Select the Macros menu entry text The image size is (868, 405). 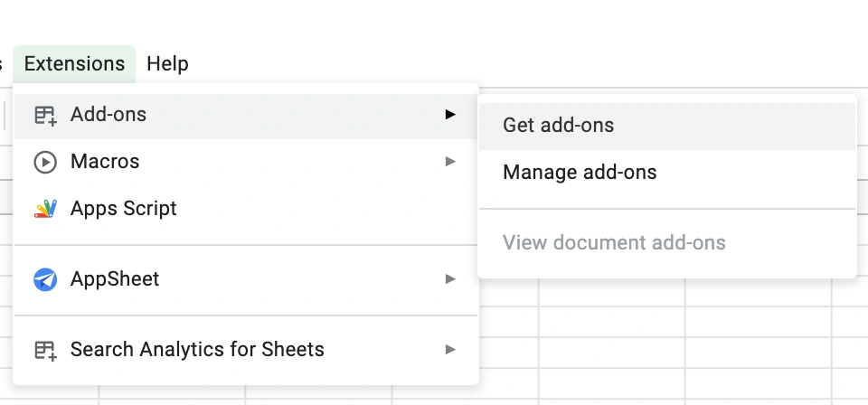pyautogui.click(x=105, y=162)
